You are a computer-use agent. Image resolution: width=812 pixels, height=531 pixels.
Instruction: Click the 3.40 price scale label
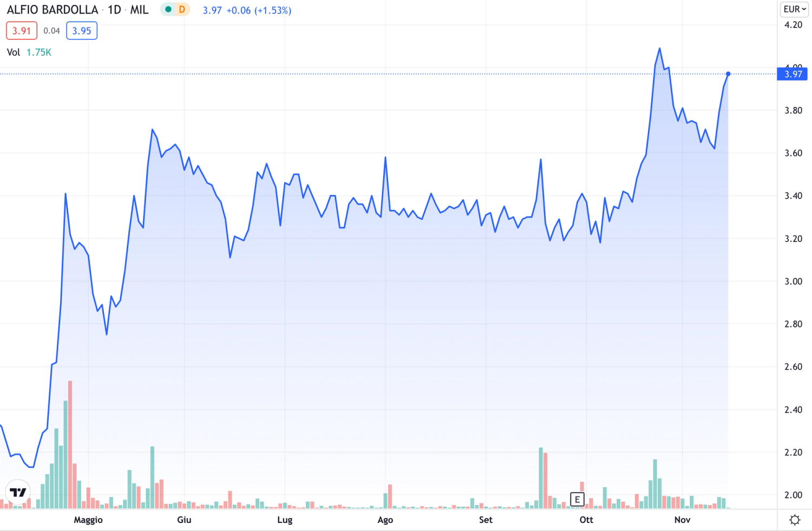click(794, 196)
